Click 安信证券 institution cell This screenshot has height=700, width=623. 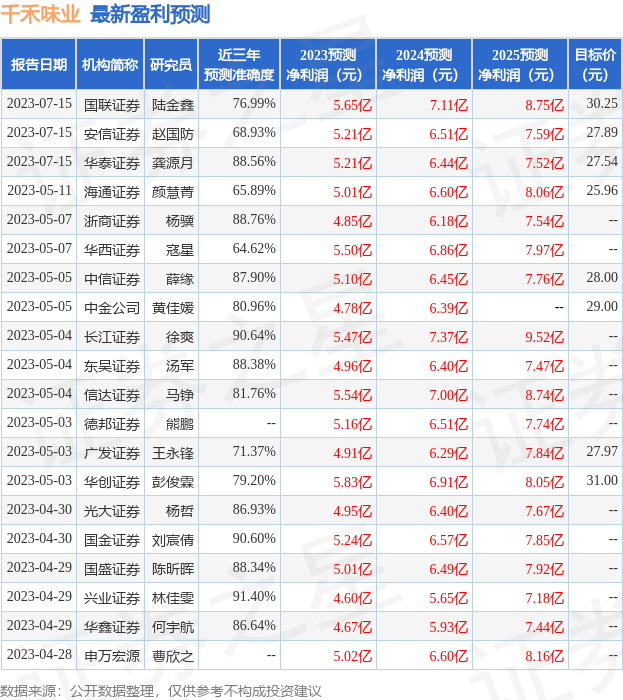tap(112, 134)
